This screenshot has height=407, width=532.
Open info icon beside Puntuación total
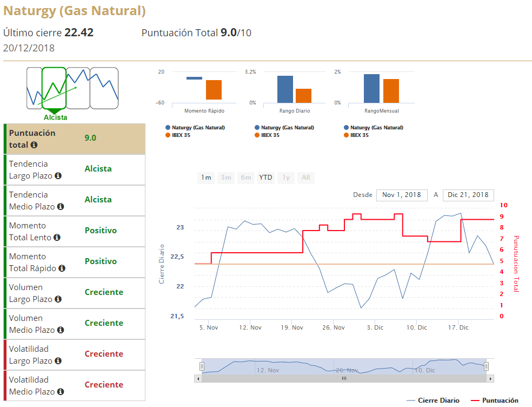tap(34, 145)
